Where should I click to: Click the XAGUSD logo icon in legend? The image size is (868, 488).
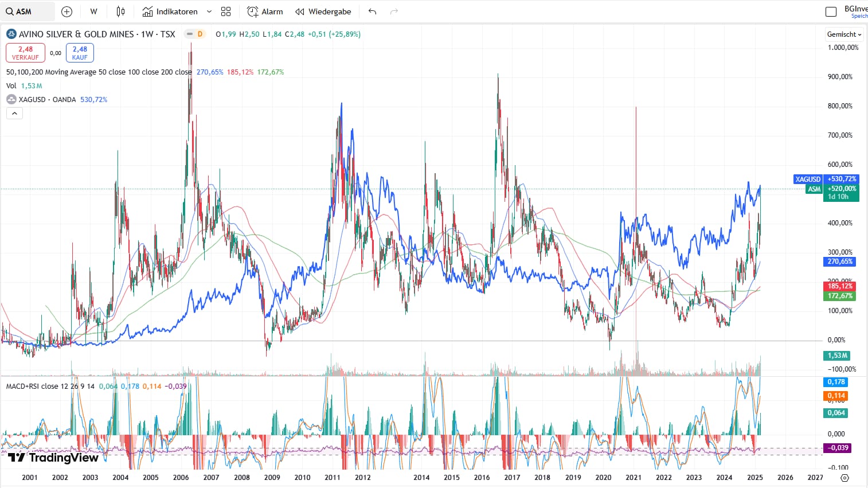point(11,99)
